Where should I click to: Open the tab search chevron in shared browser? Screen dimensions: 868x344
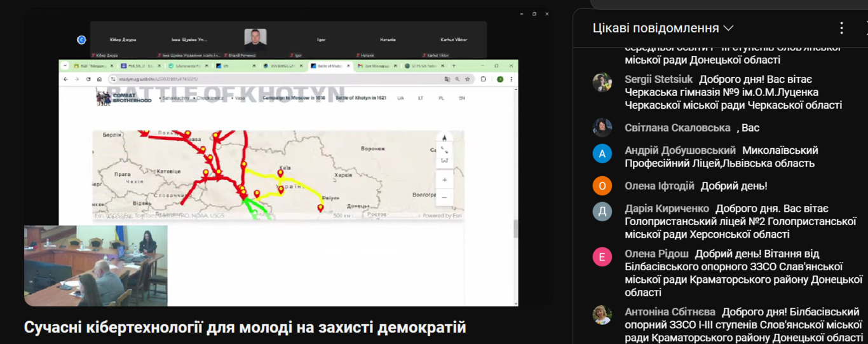[x=65, y=65]
